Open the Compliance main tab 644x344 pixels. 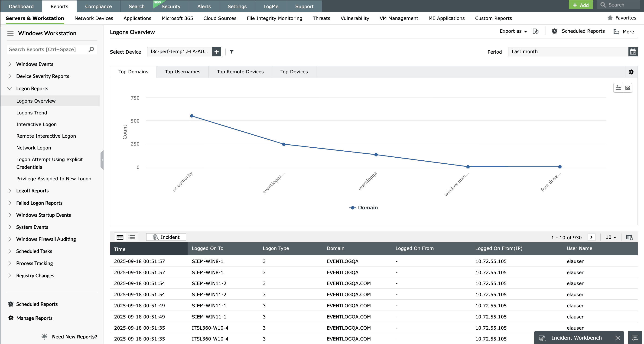click(x=98, y=6)
